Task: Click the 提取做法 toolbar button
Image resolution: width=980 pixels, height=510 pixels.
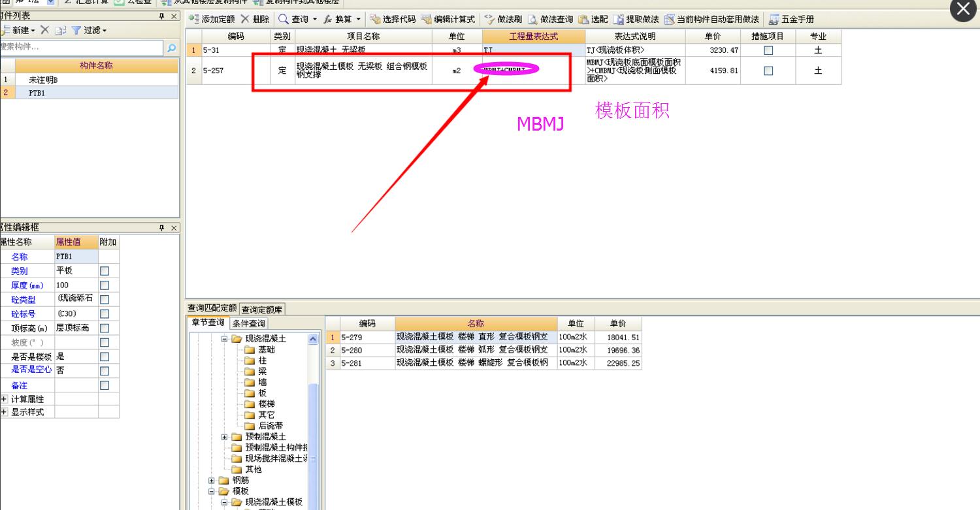Action: point(636,20)
